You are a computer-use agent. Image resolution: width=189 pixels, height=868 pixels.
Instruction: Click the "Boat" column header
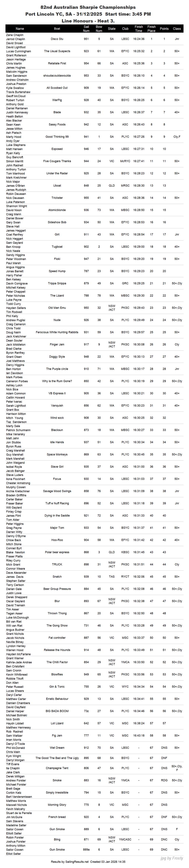pyautogui.click(x=57, y=29)
